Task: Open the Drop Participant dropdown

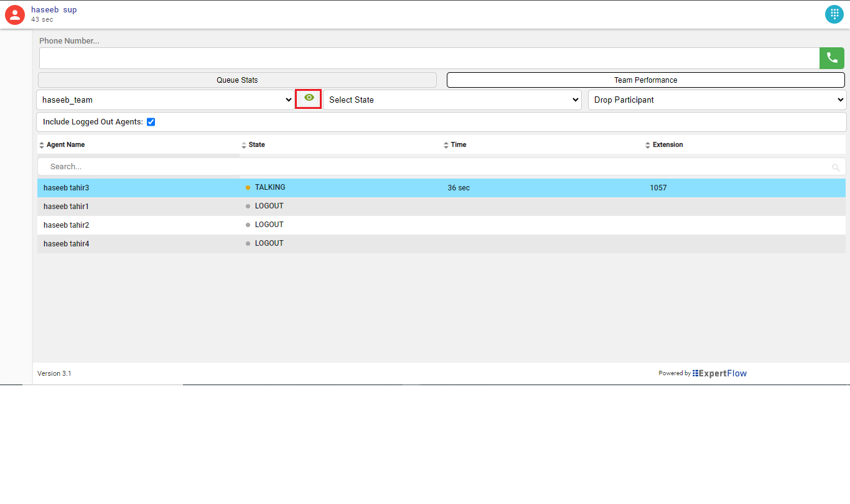Action: point(717,100)
